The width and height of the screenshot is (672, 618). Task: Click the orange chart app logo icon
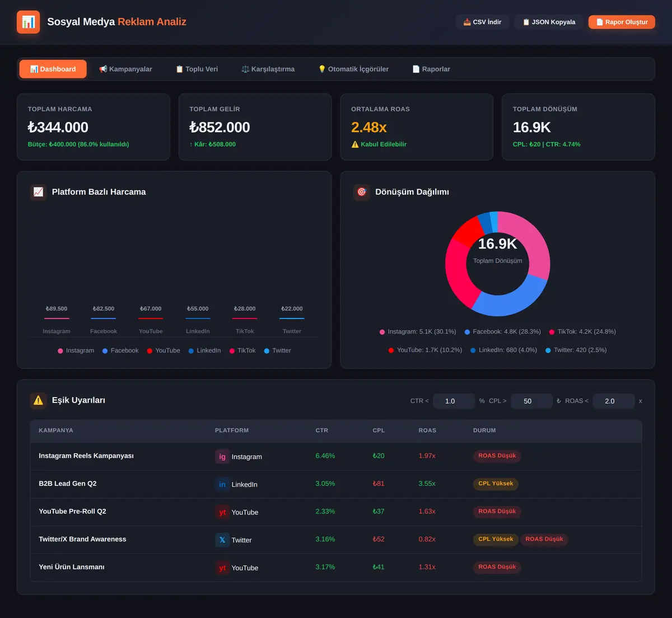[x=29, y=22]
